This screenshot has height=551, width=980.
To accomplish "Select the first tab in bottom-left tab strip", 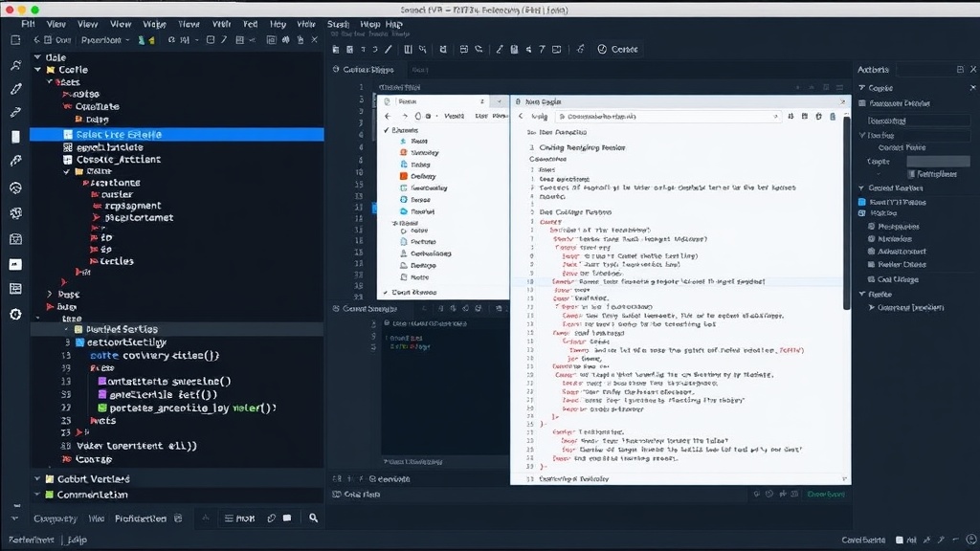I will click(x=55, y=518).
